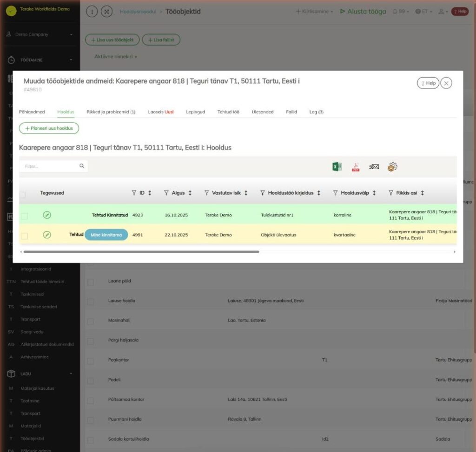This screenshot has width=476, height=452.
Task: Click the Mine kinnitama button
Action: click(106, 235)
